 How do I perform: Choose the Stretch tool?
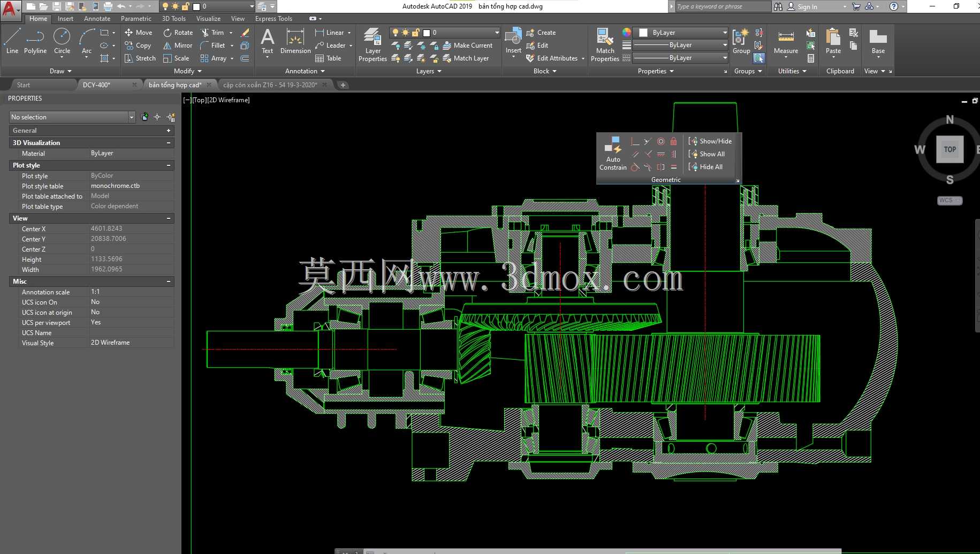coord(140,58)
